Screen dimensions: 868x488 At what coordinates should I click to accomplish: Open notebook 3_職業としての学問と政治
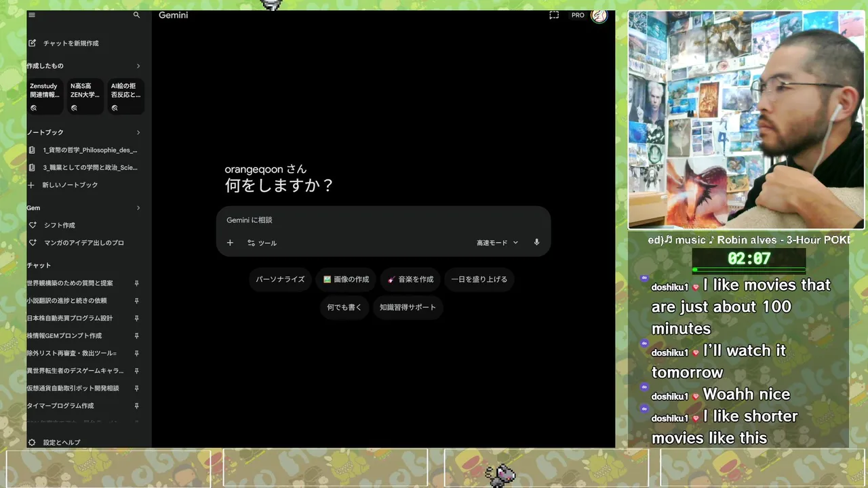(83, 167)
